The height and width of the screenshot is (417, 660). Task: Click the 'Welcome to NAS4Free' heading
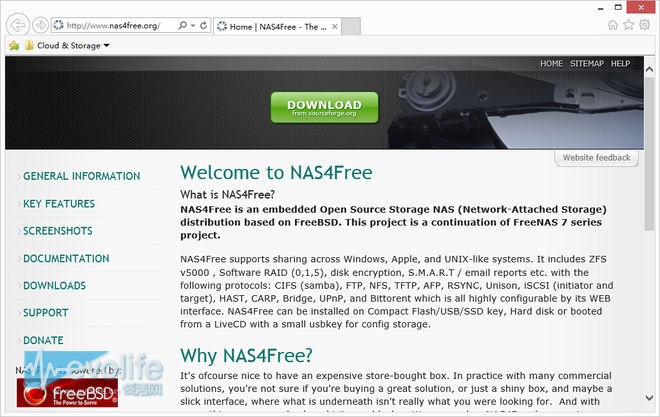(276, 173)
